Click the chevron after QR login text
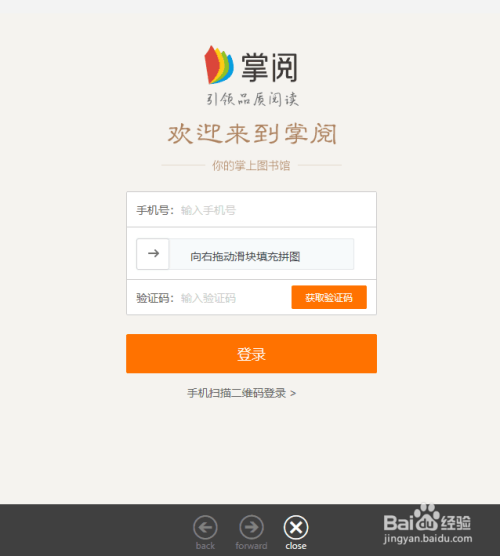 [x=293, y=393]
